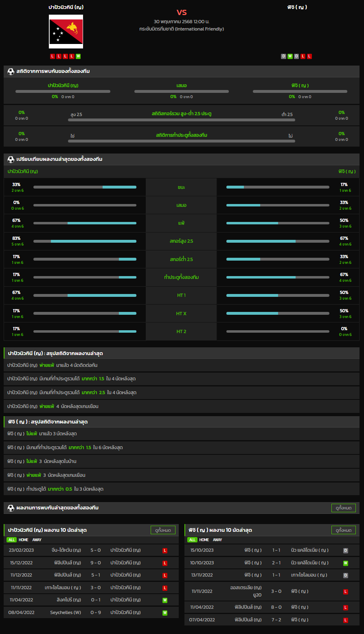Click score 9 - 0 in 15/12/2022 row
Screen dimensions: 364x634
point(96,563)
